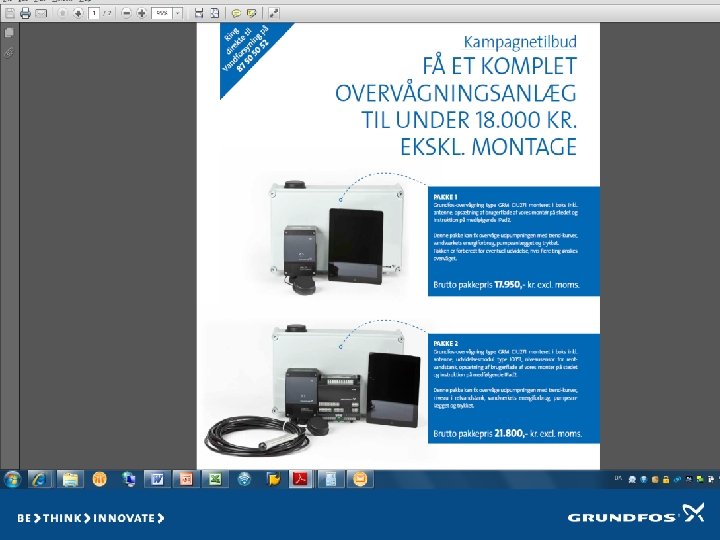Click the orange mail taskbar icon

click(360, 479)
